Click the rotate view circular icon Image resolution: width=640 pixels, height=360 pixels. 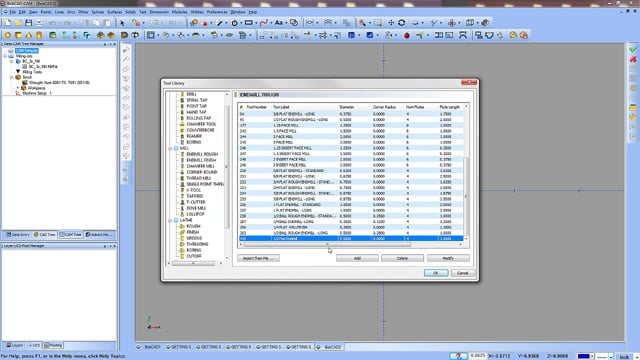point(402,23)
